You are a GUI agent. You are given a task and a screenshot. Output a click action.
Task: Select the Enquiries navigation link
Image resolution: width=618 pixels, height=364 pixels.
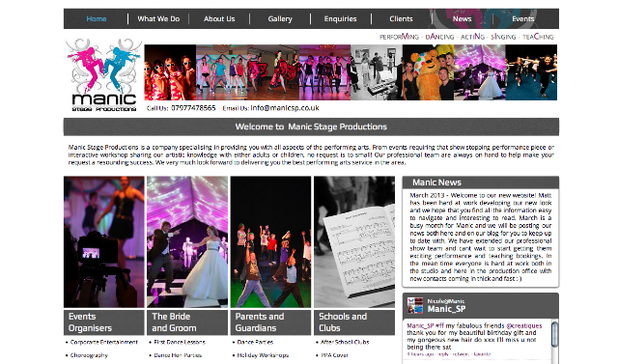pyautogui.click(x=340, y=18)
